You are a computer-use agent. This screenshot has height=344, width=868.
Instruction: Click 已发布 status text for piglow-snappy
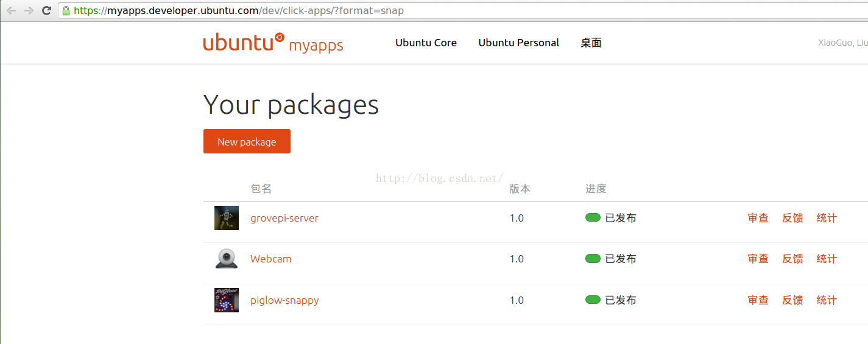tap(620, 300)
